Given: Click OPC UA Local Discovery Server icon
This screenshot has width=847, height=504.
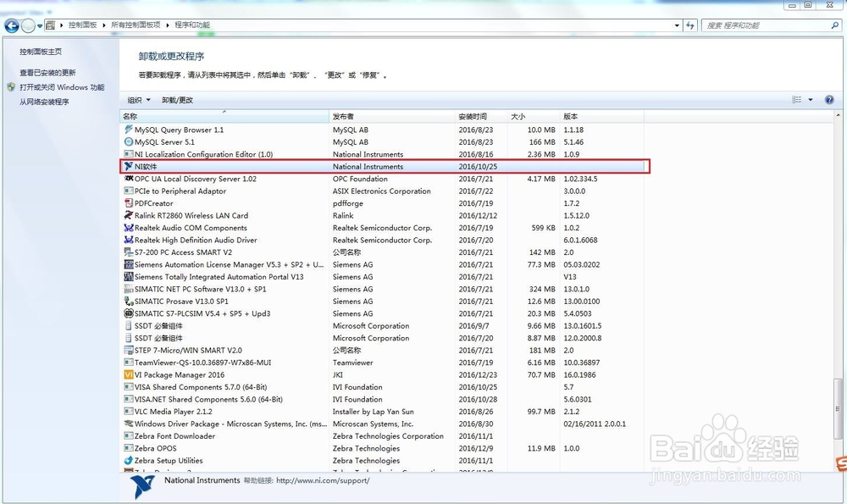Looking at the screenshot, I should coord(129,178).
